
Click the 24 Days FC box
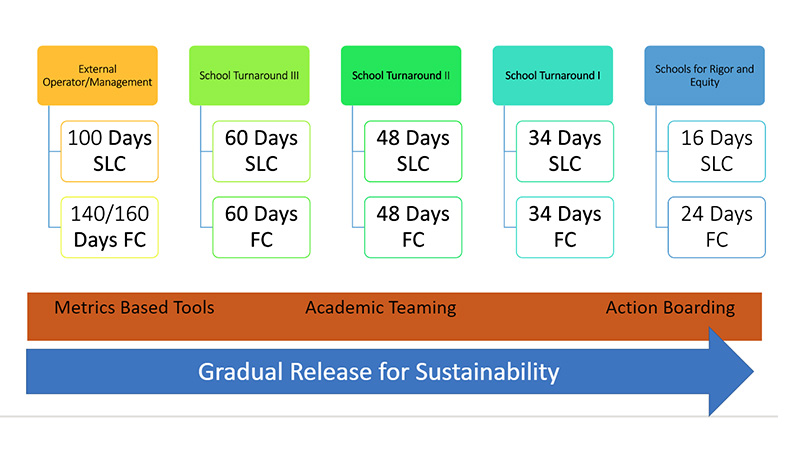point(717,227)
